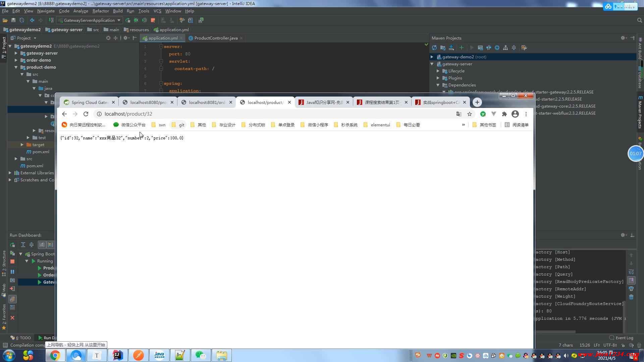Toggle the 2: Favorites side tool window
The height and width of the screenshot is (362, 644).
pos(4,317)
